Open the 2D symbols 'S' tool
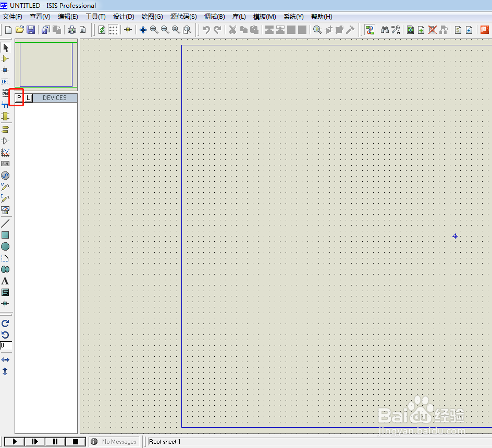Screen dimensions: 492x448 [x=5, y=292]
